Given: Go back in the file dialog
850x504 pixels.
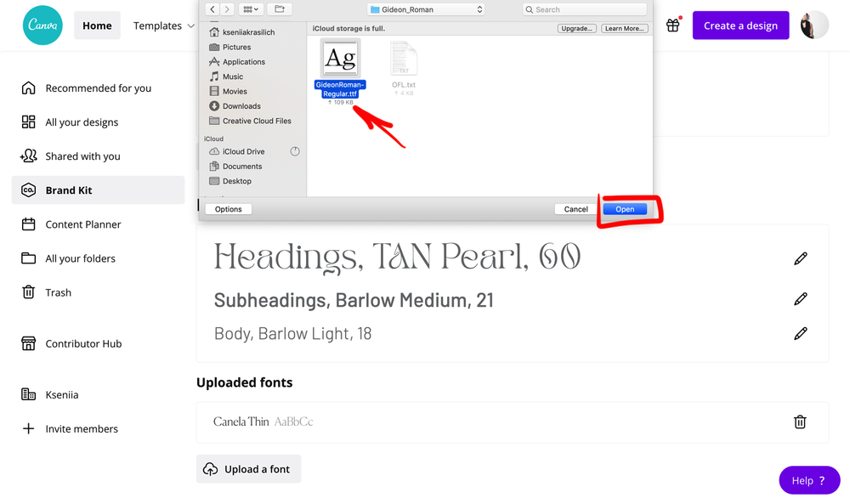Looking at the screenshot, I should [211, 8].
